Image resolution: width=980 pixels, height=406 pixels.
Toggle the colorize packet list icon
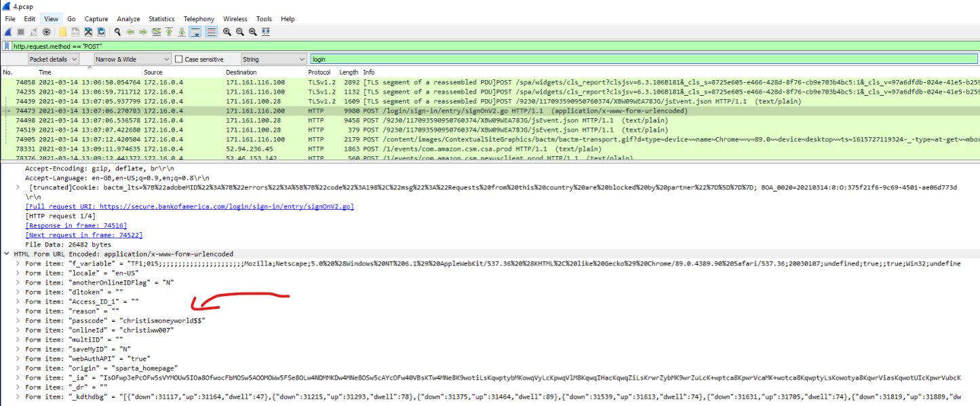point(211,32)
